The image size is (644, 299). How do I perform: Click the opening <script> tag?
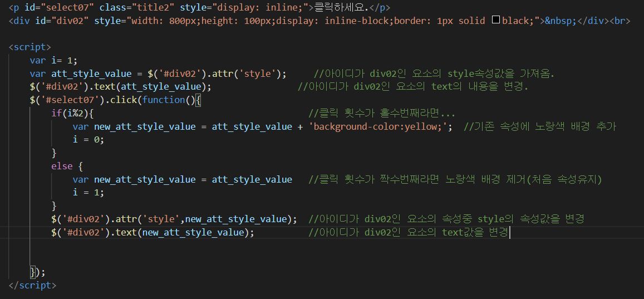point(30,47)
